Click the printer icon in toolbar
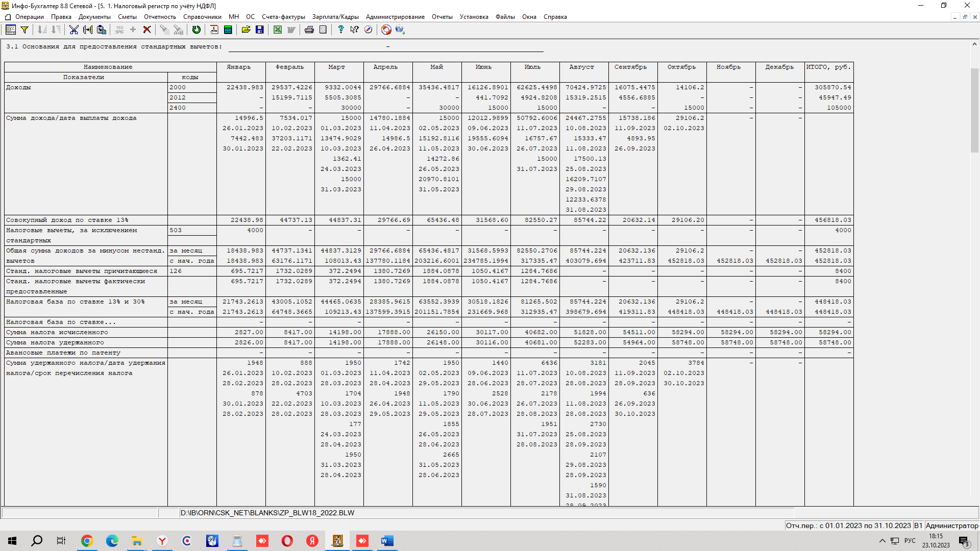The height and width of the screenshot is (551, 980). pyautogui.click(x=309, y=30)
